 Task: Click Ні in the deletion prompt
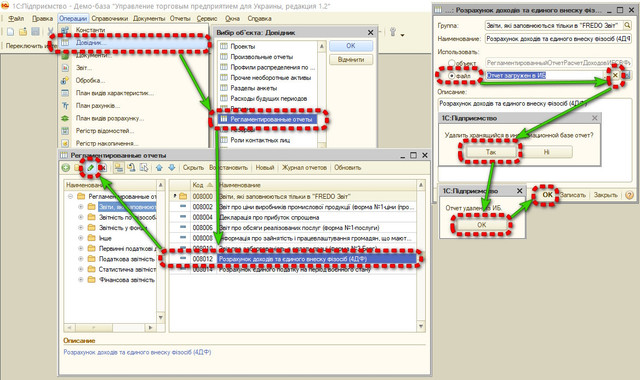point(546,152)
